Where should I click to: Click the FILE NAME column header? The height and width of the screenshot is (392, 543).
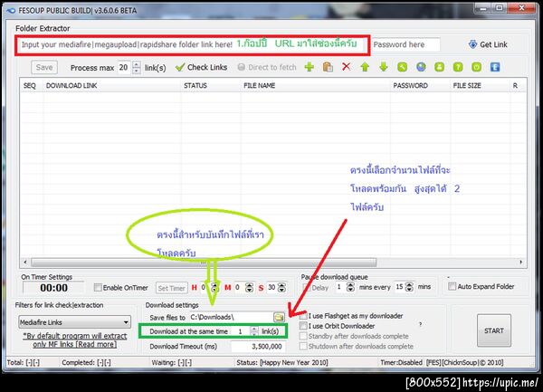pyautogui.click(x=259, y=85)
